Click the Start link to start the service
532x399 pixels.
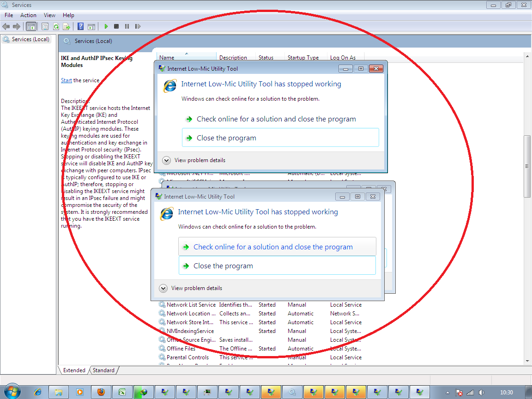coord(66,80)
